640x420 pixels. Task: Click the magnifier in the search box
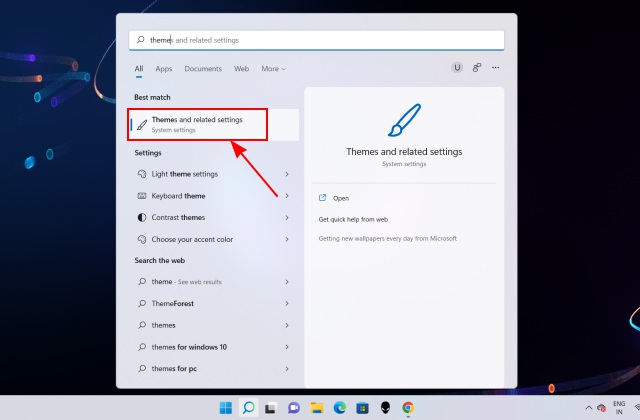pyautogui.click(x=140, y=40)
